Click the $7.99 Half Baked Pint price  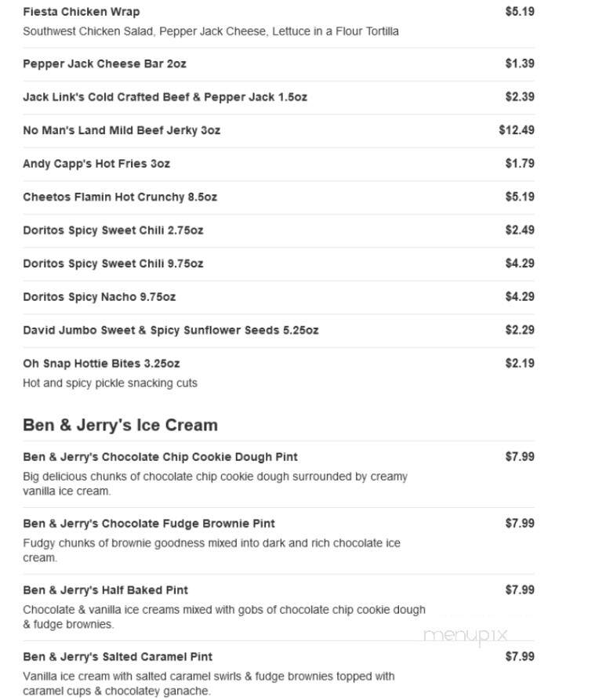click(520, 589)
